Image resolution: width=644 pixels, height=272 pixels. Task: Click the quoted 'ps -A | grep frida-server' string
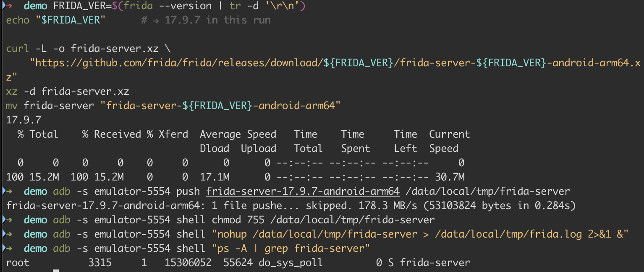click(291, 248)
